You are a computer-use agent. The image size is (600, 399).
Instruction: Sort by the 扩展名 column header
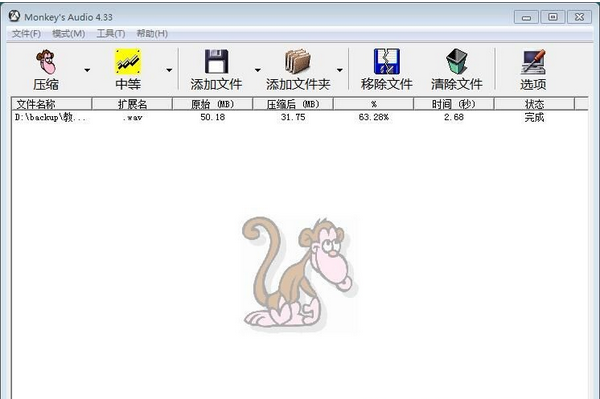coord(132,104)
